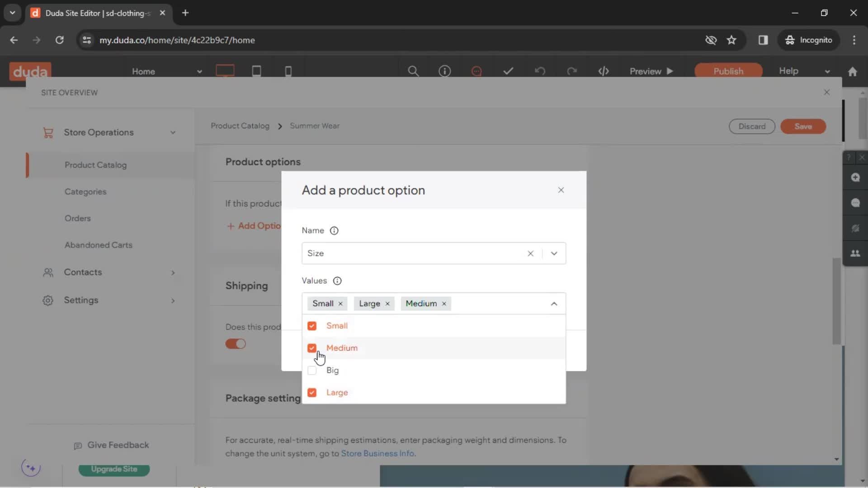This screenshot has width=868, height=488.
Task: Toggle the shipping switch off
Action: 236,344
